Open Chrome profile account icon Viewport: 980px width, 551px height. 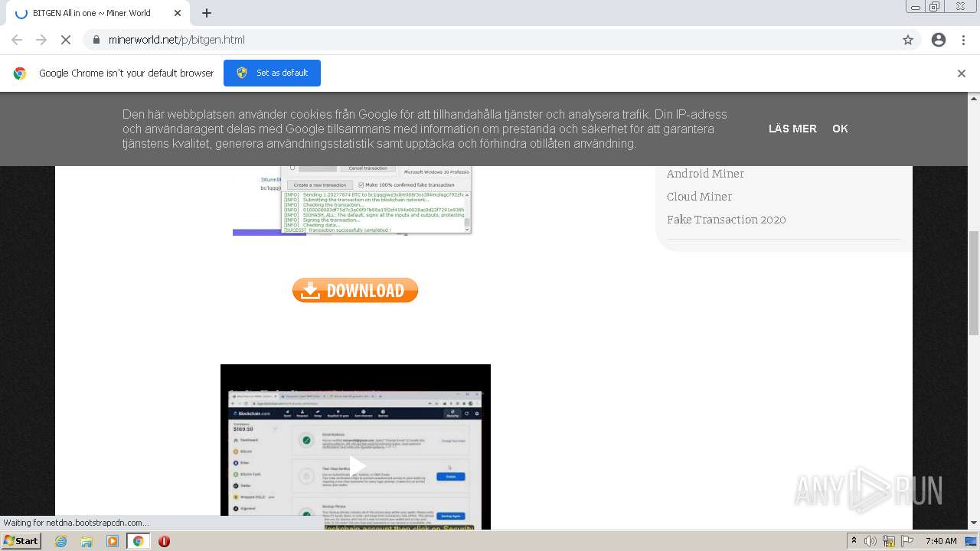[939, 40]
